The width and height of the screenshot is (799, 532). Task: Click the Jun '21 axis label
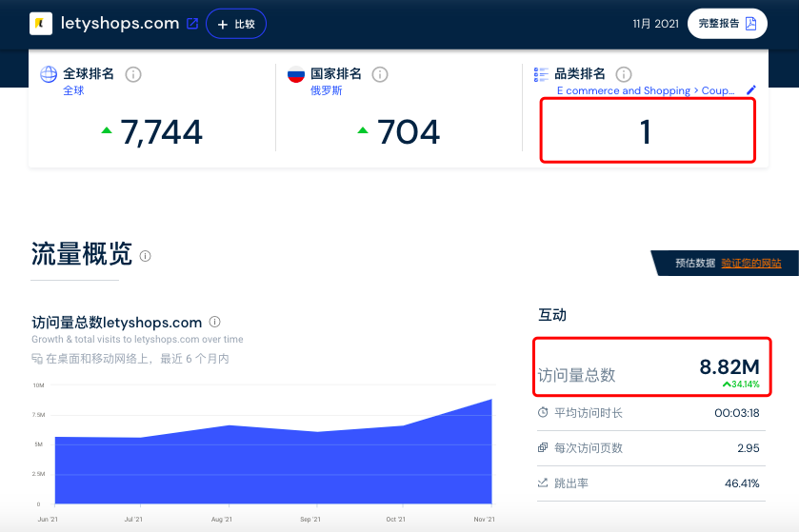pyautogui.click(x=48, y=520)
